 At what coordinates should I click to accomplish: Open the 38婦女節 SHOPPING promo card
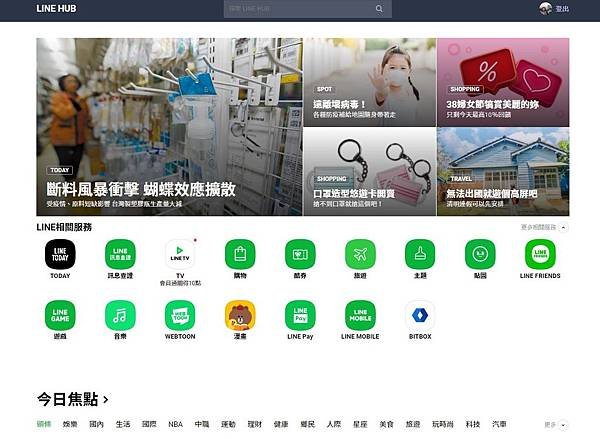[503, 82]
